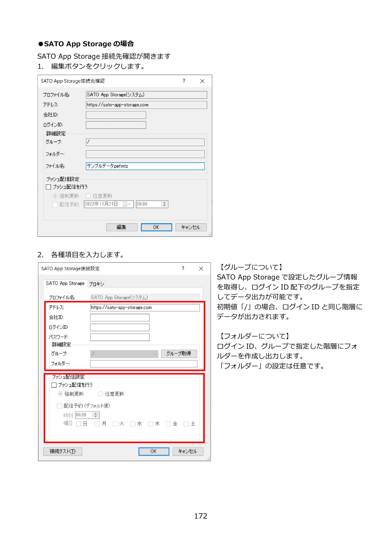Select 強制更新 radio in the 接続先確認 dialog

(55, 196)
